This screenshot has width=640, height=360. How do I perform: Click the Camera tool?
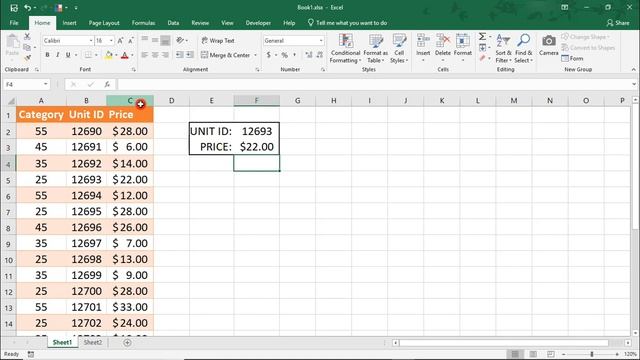click(x=548, y=45)
